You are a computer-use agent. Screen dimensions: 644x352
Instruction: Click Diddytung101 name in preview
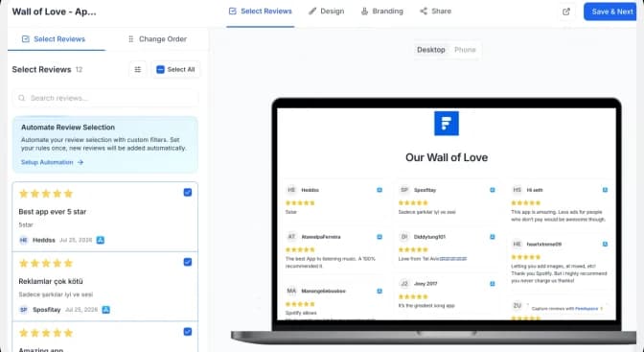point(429,237)
